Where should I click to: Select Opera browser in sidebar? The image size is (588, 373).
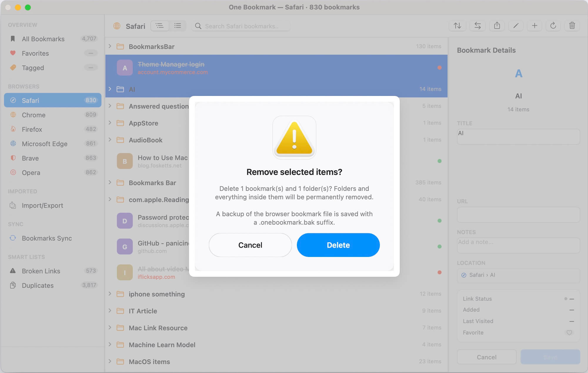53,172
